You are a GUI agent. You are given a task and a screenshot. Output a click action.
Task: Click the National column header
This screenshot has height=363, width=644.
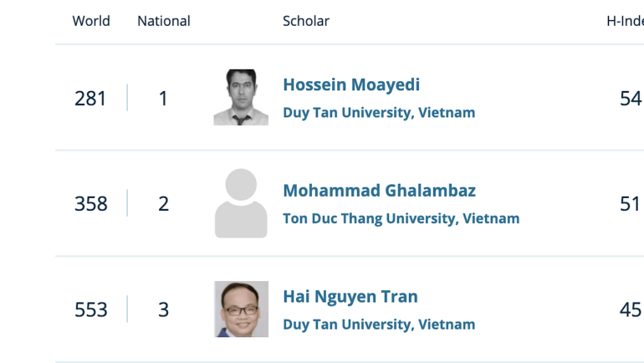click(x=164, y=21)
